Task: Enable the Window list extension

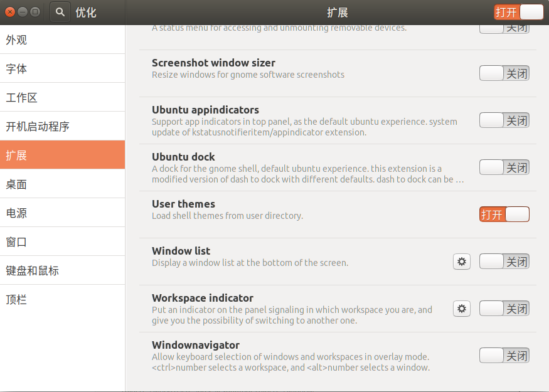Action: (x=504, y=262)
